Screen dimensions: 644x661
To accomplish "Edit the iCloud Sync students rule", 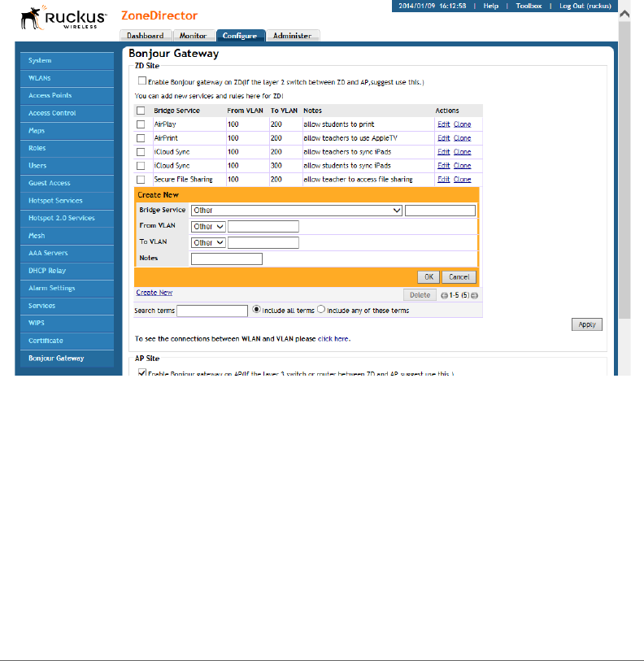I will tap(444, 166).
